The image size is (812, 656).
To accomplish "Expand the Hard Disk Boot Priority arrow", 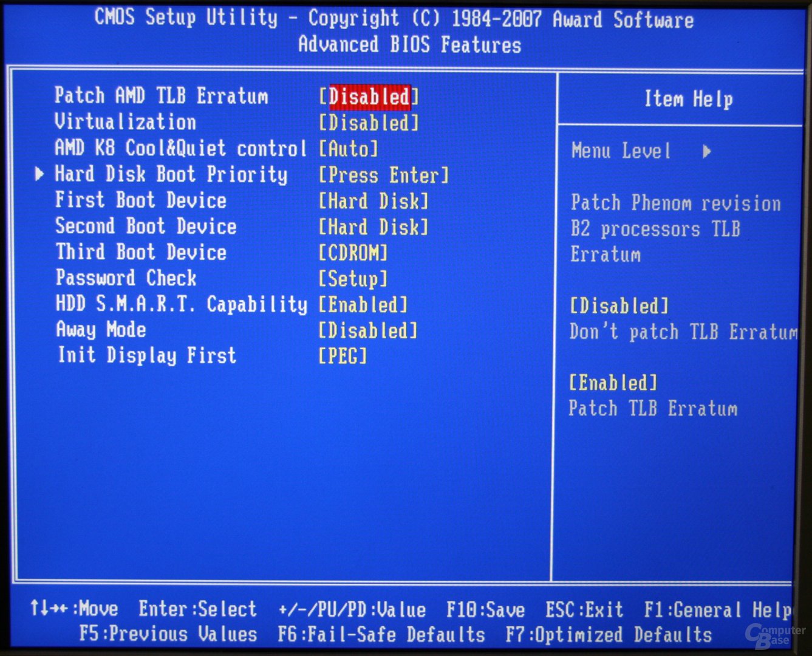I will 39,174.
